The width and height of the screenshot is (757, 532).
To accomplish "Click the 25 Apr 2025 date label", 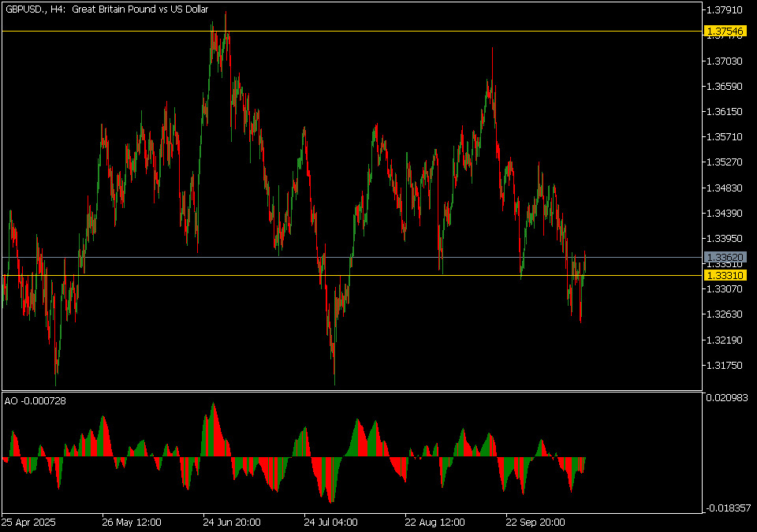I will point(28,522).
